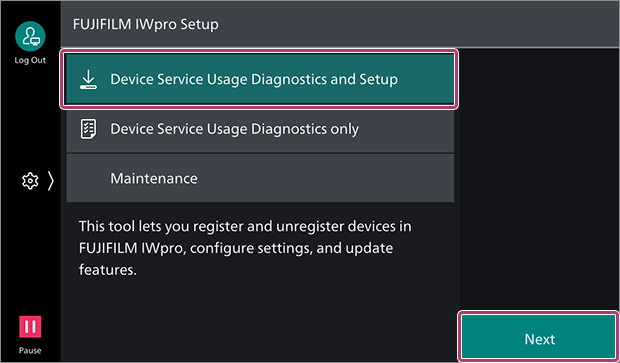620x363 pixels.
Task: Open the settings gear icon
Action: point(30,181)
